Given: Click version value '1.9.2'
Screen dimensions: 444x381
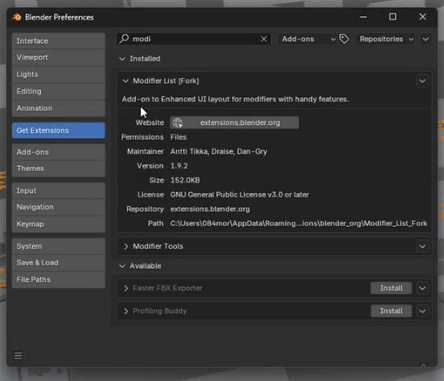Looking at the screenshot, I should point(179,166).
